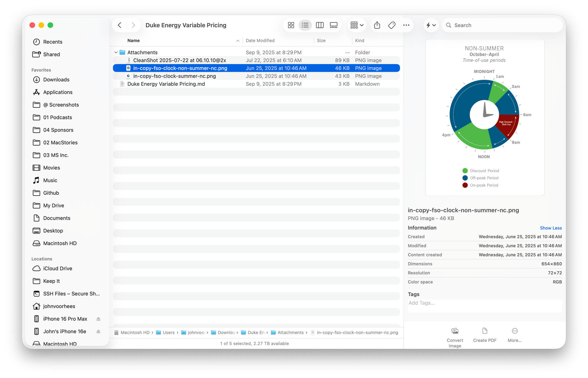Click johnvoorhees folder in path bar
This screenshot has height=378, width=588.
[193, 333]
